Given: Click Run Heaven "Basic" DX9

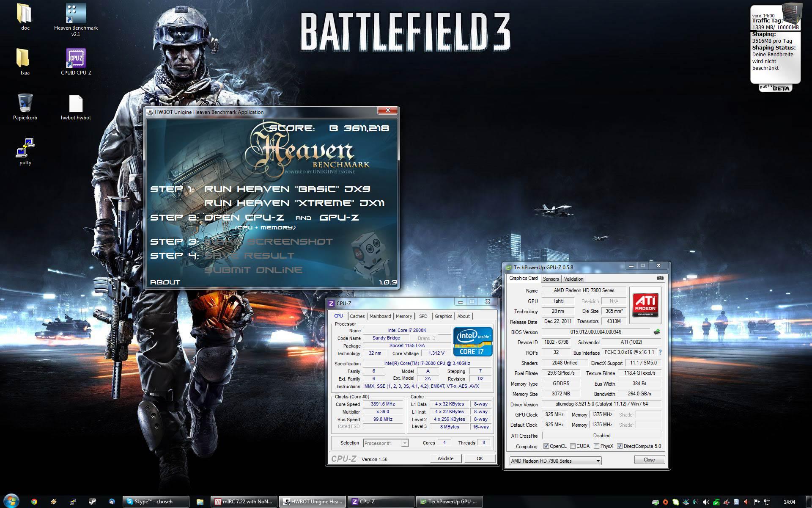Looking at the screenshot, I should 287,189.
